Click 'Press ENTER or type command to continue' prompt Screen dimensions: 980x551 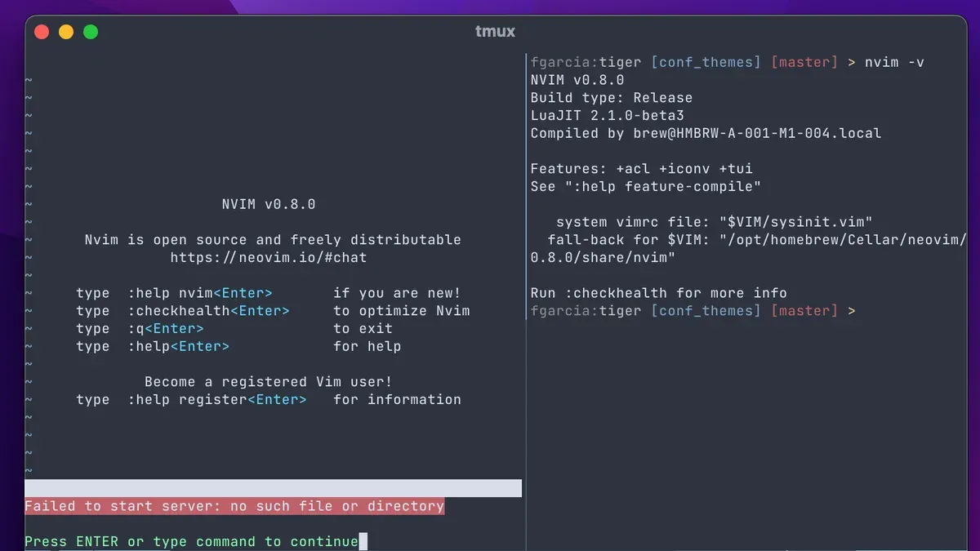(x=191, y=541)
